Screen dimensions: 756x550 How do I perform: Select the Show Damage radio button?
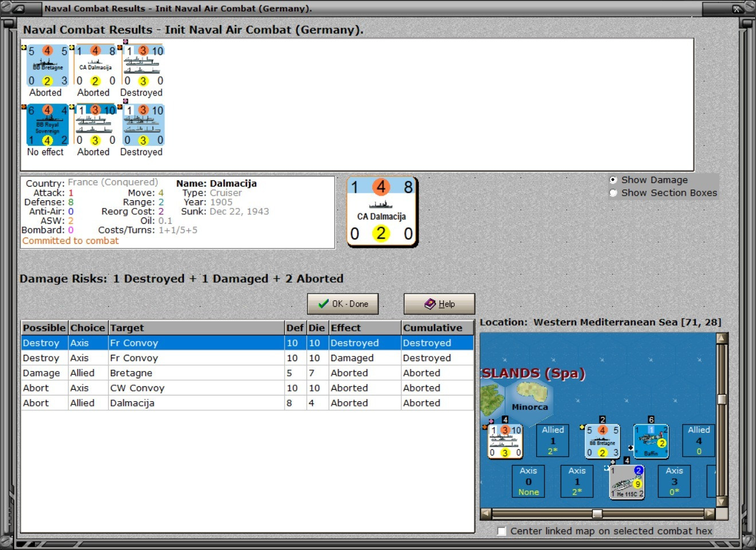(x=613, y=180)
